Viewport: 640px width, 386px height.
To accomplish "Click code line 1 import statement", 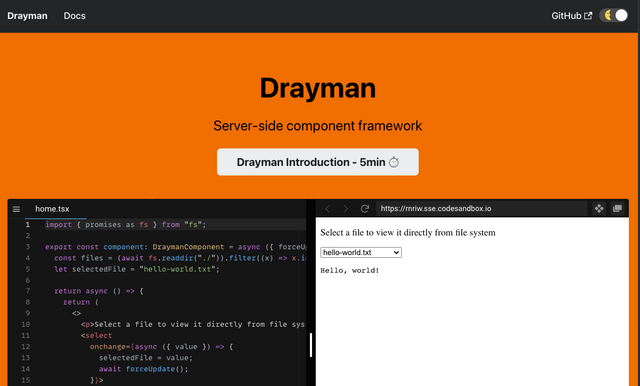I will point(126,224).
